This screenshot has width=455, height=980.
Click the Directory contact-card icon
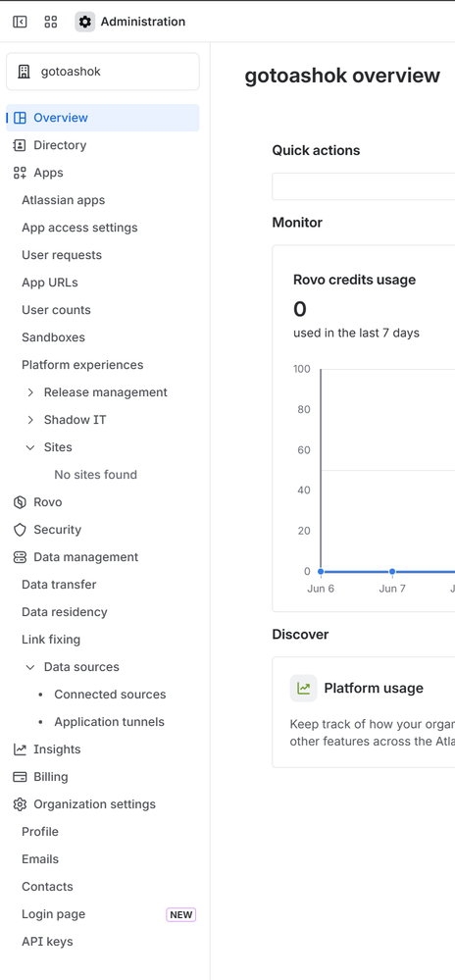[20, 145]
